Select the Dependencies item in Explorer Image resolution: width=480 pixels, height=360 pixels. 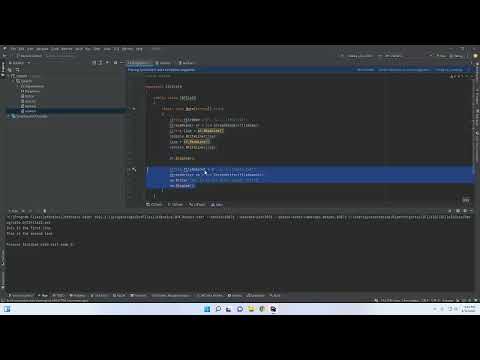32,86
